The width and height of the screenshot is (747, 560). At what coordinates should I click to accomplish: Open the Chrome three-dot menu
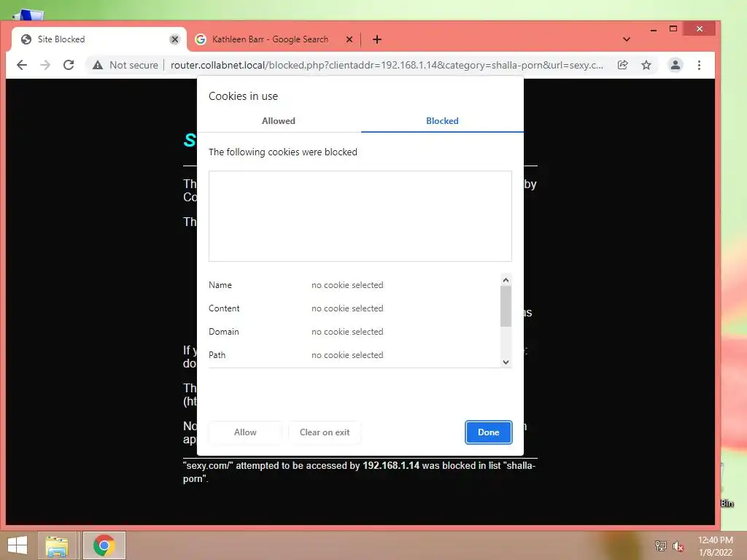[699, 65]
